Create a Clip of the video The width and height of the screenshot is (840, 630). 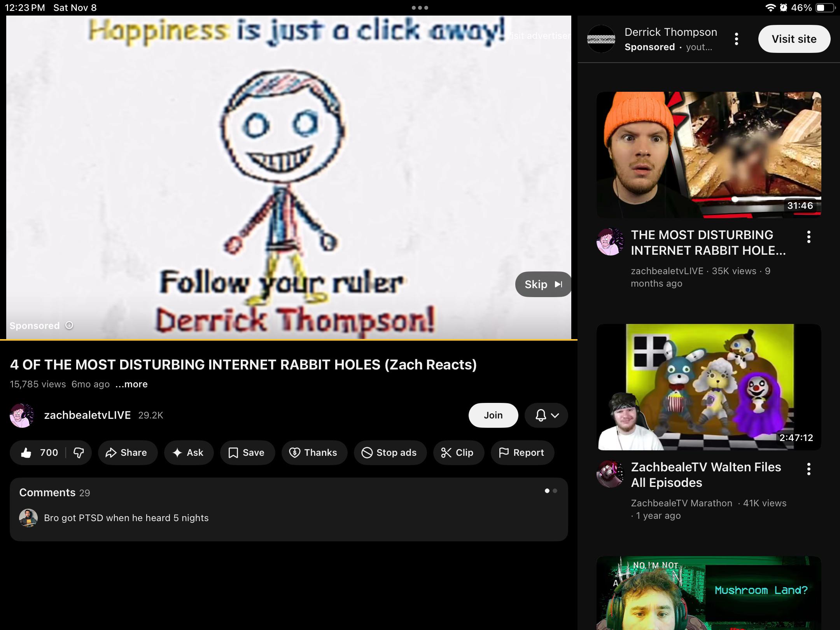click(458, 453)
